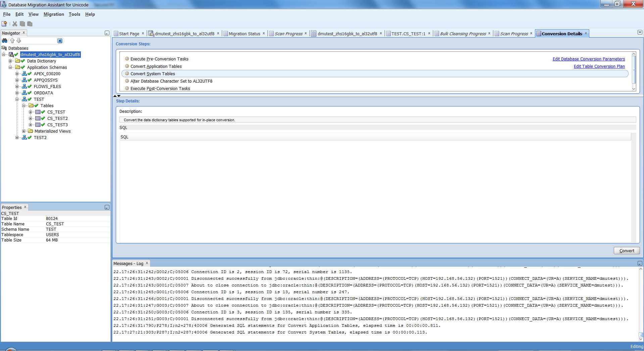Click the Paste toolbar icon

[30, 24]
